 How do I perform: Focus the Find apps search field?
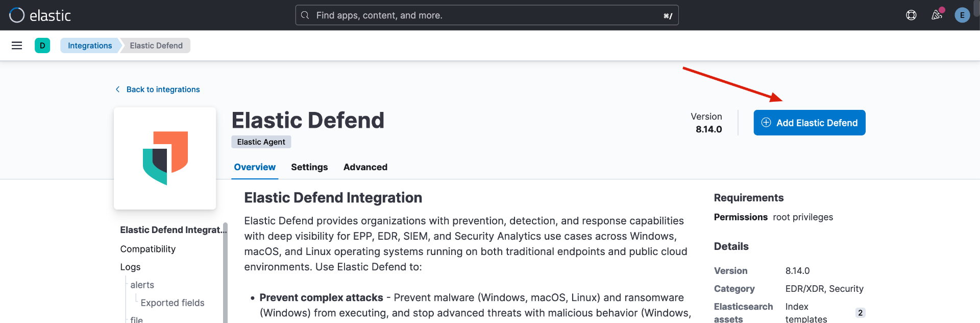487,15
